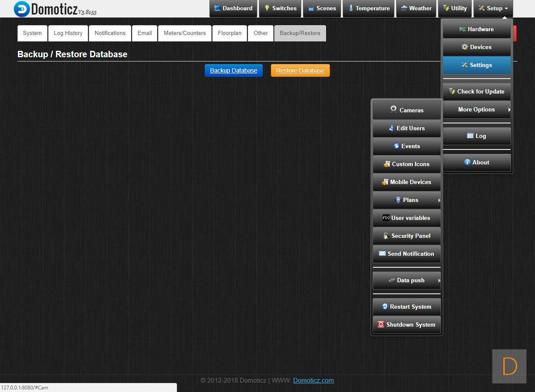Viewport: 535px width, 392px height.
Task: Open Cameras from the webcam icon
Action: pyautogui.click(x=394, y=110)
